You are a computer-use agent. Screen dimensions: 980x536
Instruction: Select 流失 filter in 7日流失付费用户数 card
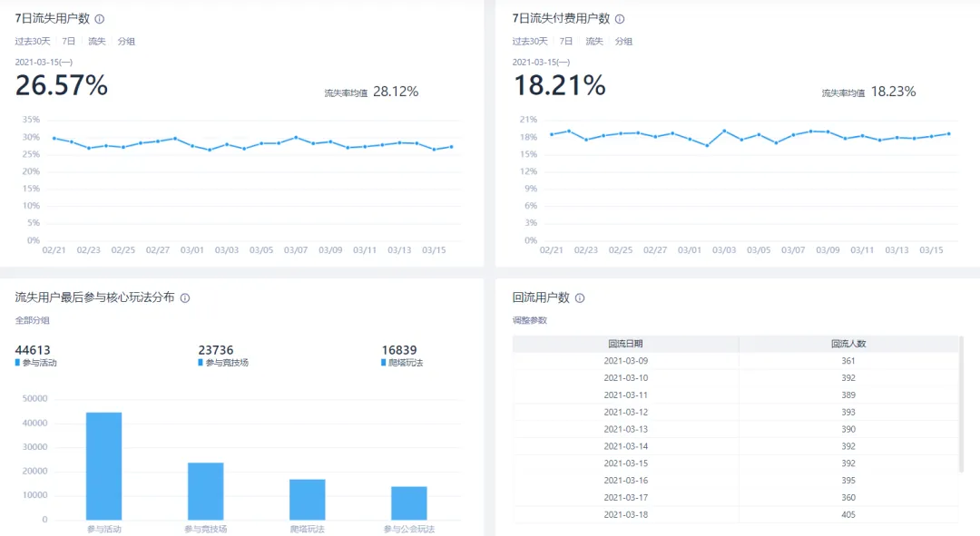pyautogui.click(x=594, y=41)
